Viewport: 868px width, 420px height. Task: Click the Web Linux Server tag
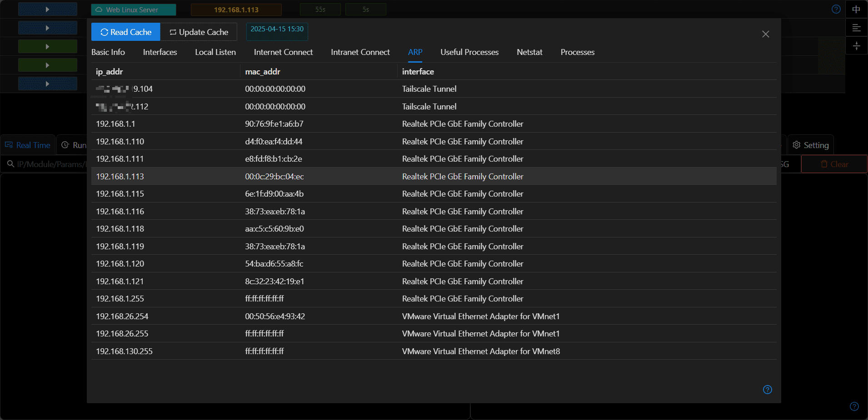click(x=134, y=10)
